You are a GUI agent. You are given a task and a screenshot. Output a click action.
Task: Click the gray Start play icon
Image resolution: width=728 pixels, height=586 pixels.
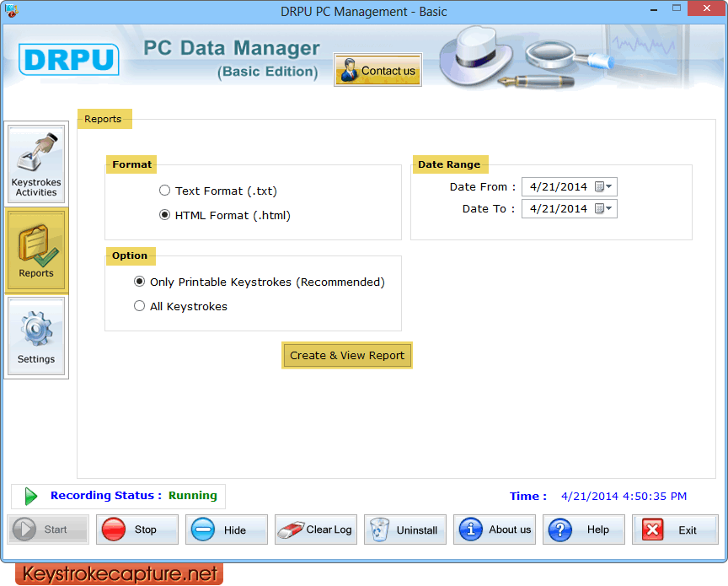(24, 530)
